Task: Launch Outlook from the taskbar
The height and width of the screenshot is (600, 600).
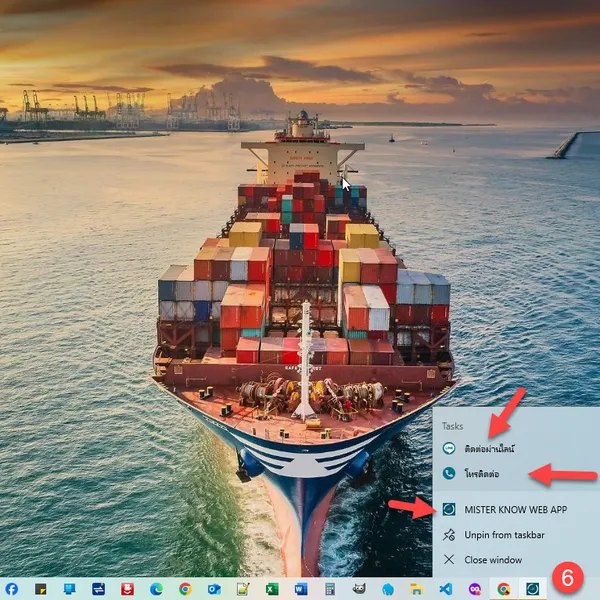Action: [213, 589]
